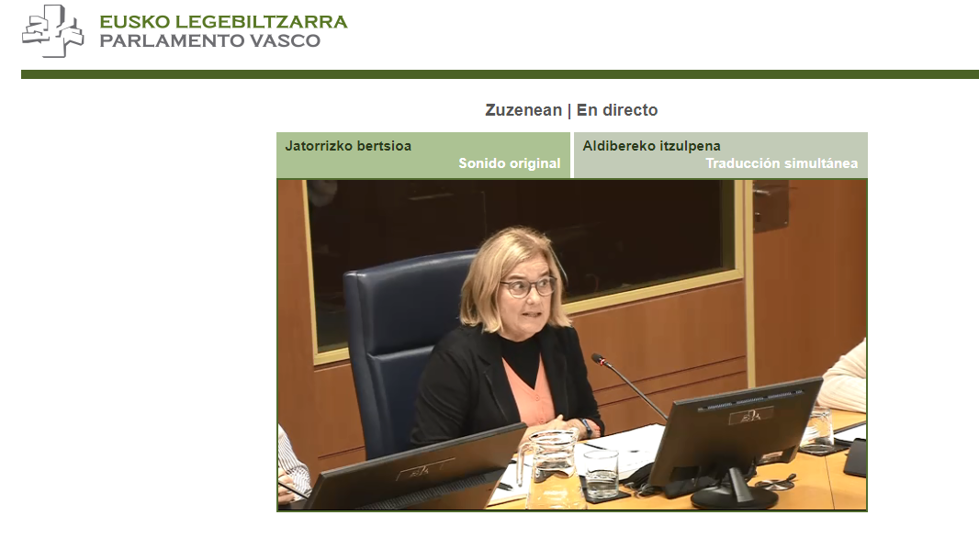
Task: Select the Jatorrizko bertsioa Sonido original tab
Action: click(423, 155)
